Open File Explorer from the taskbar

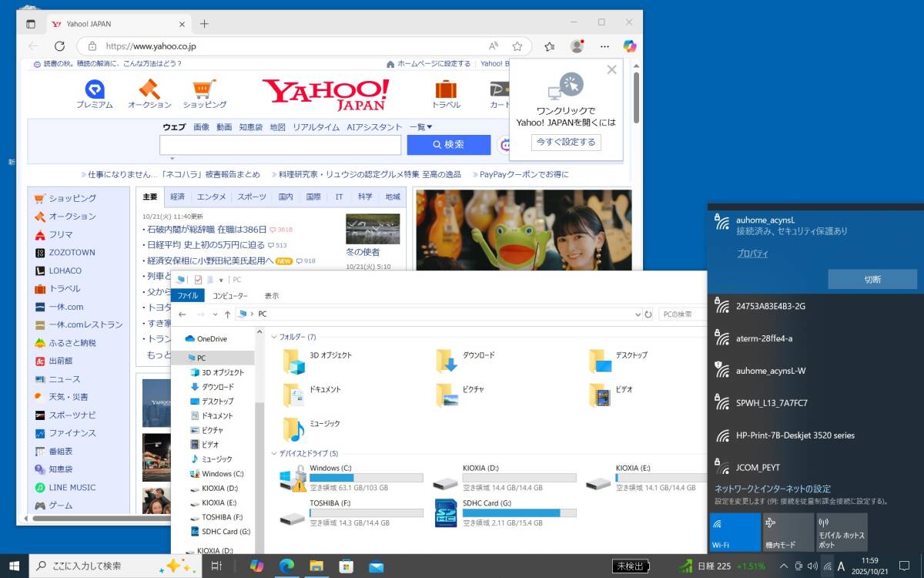tap(316, 566)
